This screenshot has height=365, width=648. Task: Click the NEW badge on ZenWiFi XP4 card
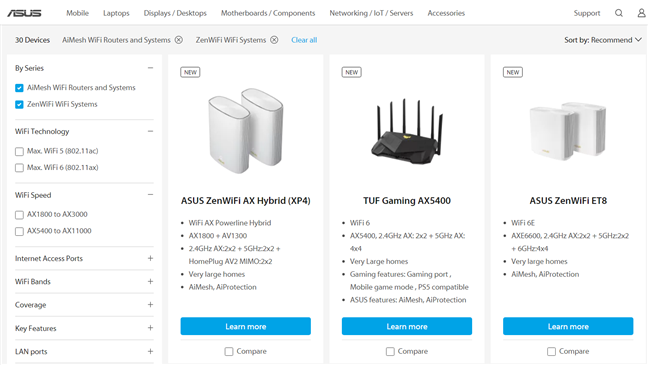click(x=190, y=72)
